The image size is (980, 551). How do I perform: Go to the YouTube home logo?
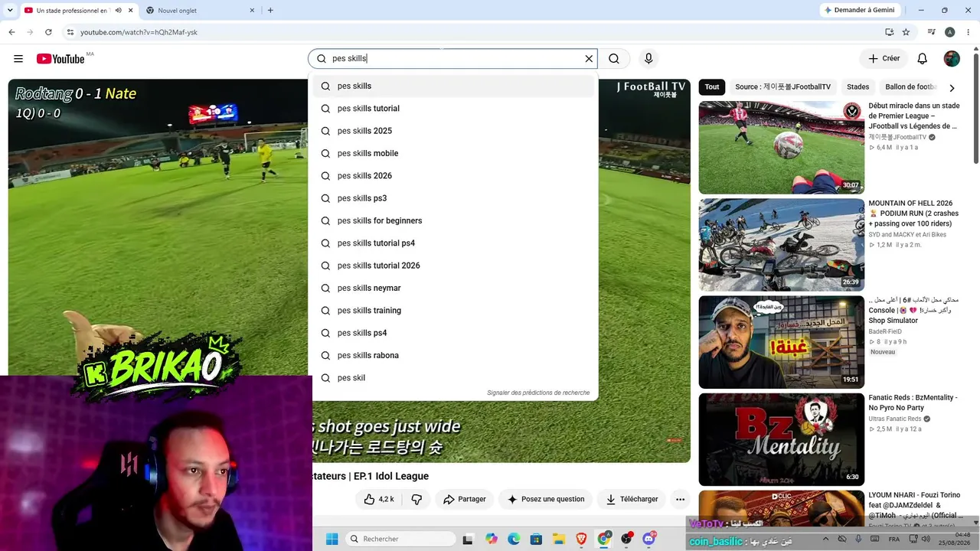tap(60, 59)
